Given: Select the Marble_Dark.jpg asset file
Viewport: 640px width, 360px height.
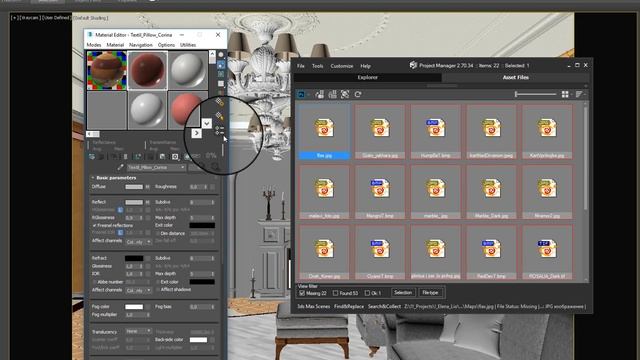Looking at the screenshot, I should tap(491, 192).
